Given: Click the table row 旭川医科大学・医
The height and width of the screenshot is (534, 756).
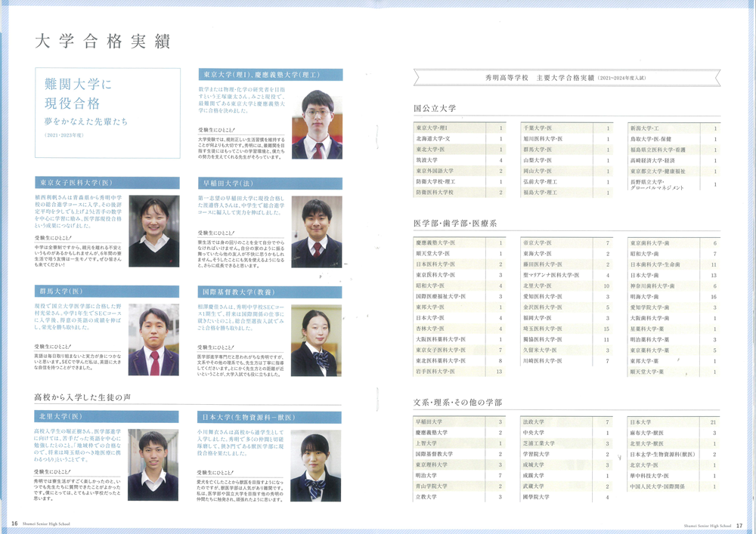Looking at the screenshot, I should point(567,139).
